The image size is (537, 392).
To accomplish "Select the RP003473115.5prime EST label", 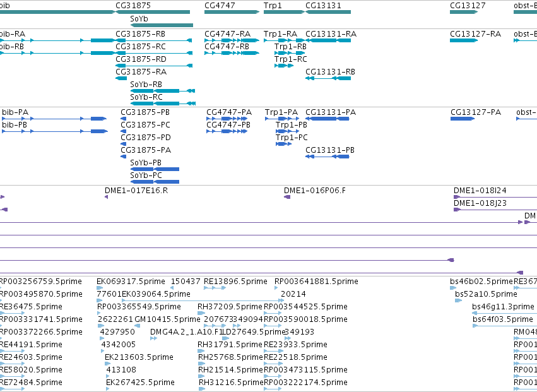I will pyautogui.click(x=305, y=370).
